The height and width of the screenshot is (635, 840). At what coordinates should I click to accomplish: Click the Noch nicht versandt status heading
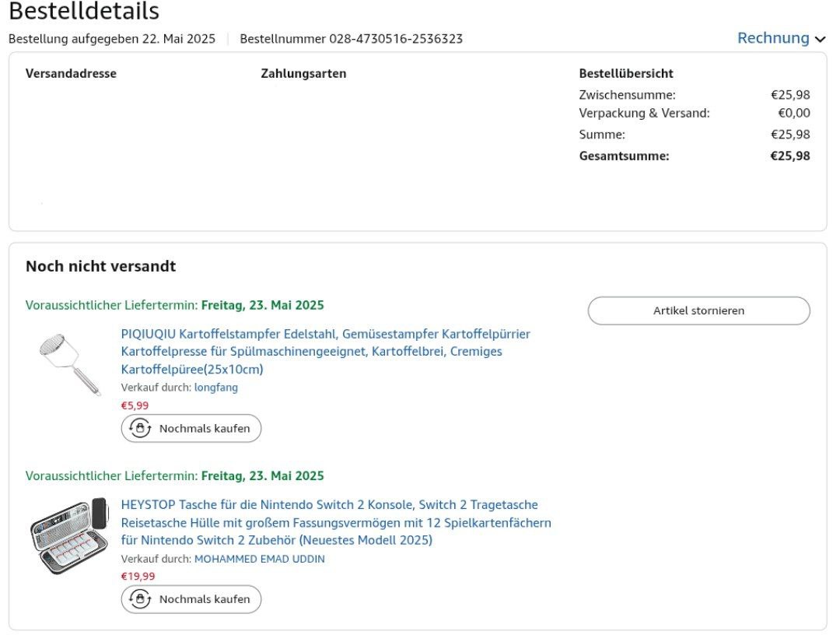pos(100,267)
